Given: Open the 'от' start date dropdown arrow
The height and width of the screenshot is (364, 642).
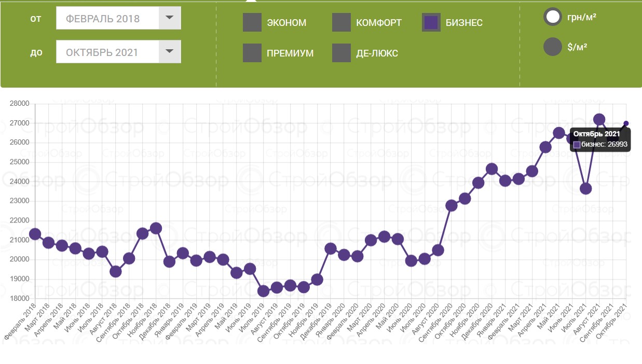Looking at the screenshot, I should tap(170, 18).
